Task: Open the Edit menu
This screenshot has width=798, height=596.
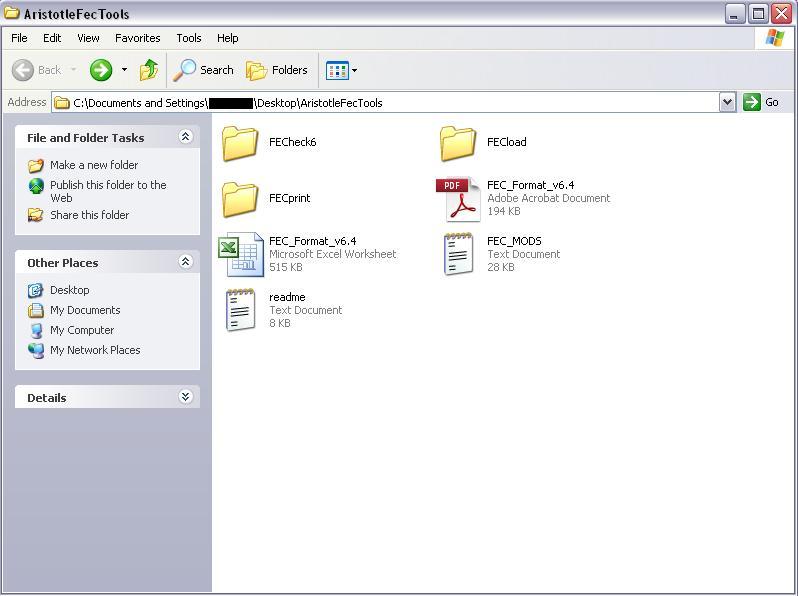Action: tap(52, 38)
